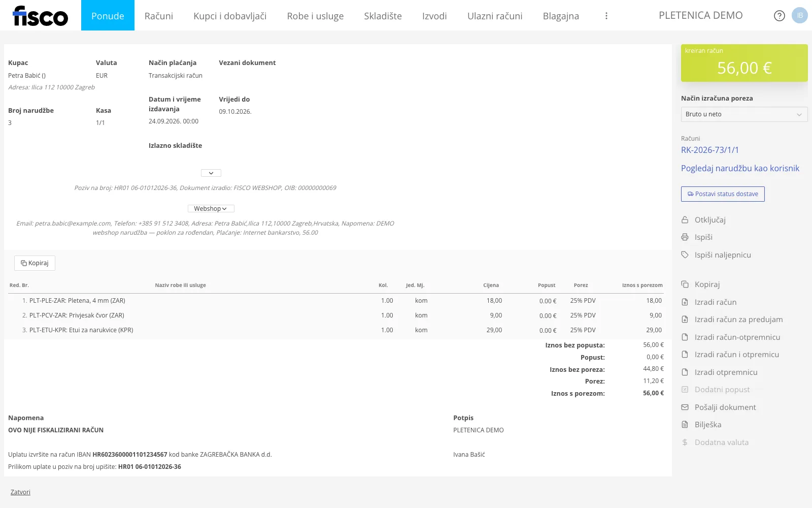Open Pogledaj narudžbu kao korisnik link
812x508 pixels.
tap(740, 168)
